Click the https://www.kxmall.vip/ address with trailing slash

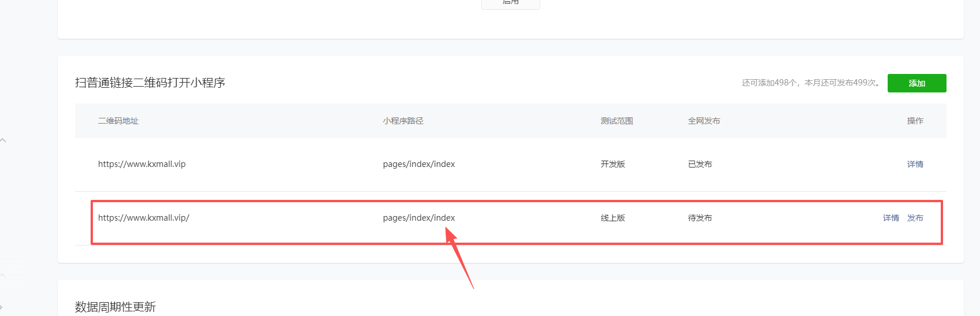point(144,218)
